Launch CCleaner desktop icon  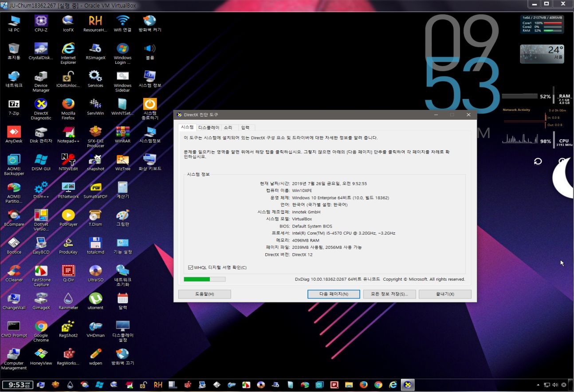(14, 274)
